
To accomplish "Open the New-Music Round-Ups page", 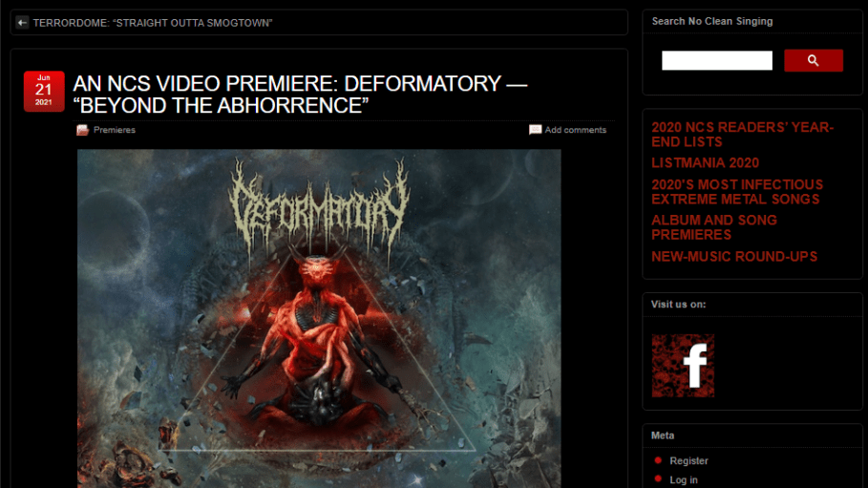I will pyautogui.click(x=734, y=257).
